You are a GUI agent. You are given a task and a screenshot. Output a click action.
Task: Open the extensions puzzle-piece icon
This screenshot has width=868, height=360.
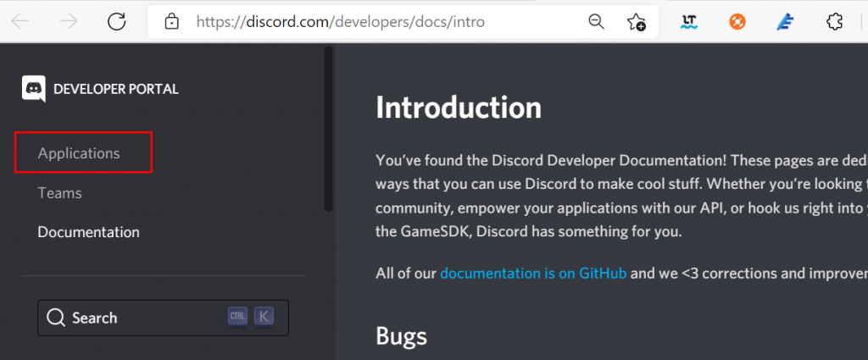coord(834,21)
